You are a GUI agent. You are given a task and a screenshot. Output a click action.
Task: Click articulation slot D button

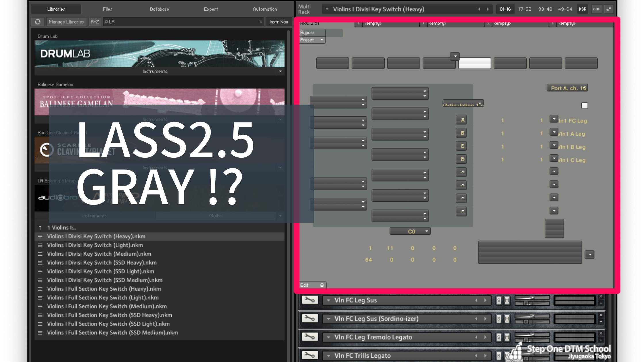[x=461, y=159]
